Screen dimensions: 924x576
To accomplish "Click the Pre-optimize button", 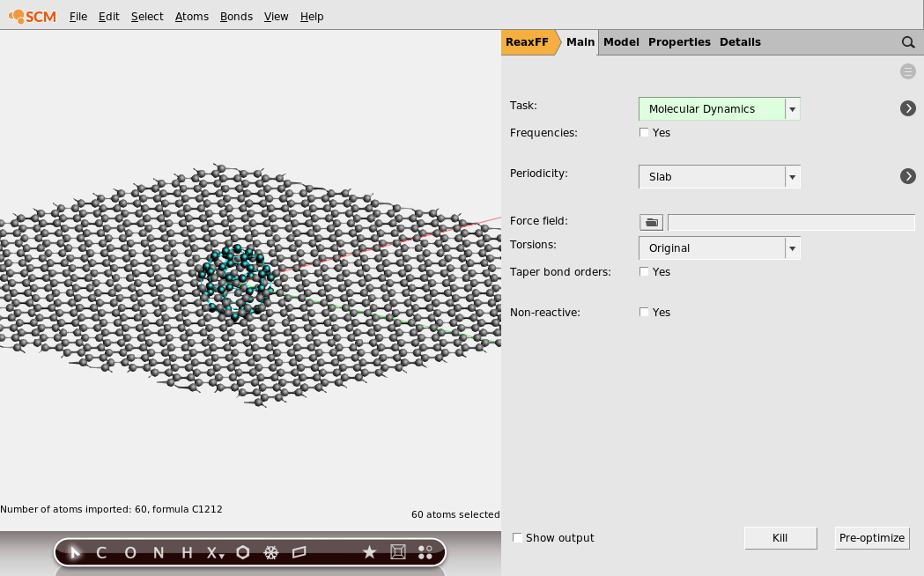I will pos(872,537).
